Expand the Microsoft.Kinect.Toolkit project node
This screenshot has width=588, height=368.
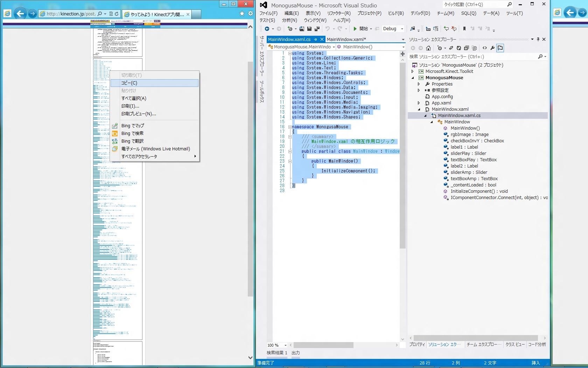413,71
